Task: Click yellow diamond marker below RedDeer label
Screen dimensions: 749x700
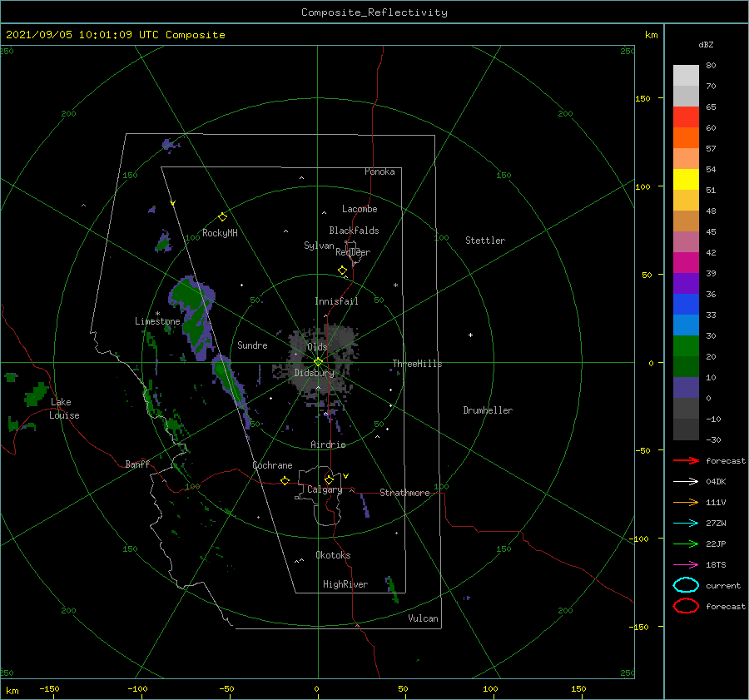Action: point(343,271)
